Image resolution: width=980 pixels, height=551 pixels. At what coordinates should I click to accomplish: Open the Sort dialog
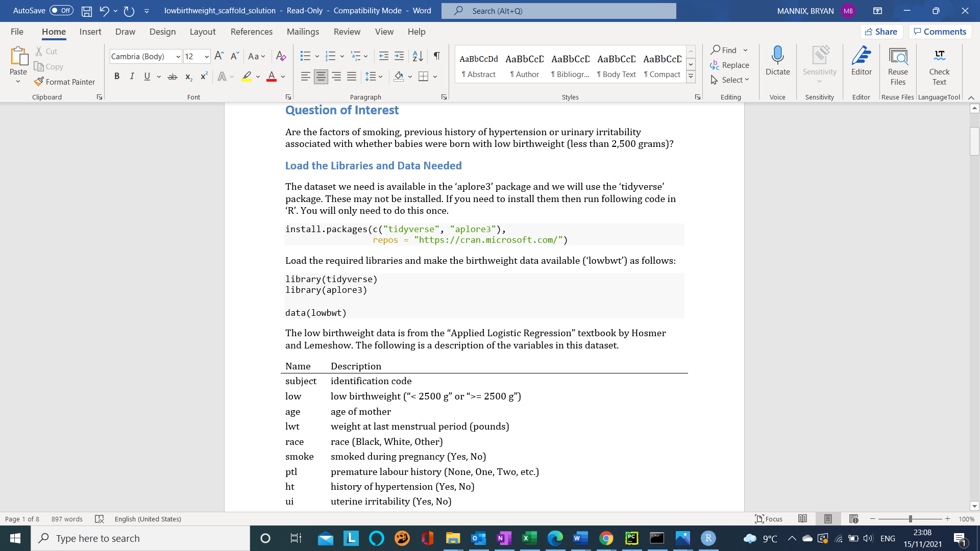point(418,56)
